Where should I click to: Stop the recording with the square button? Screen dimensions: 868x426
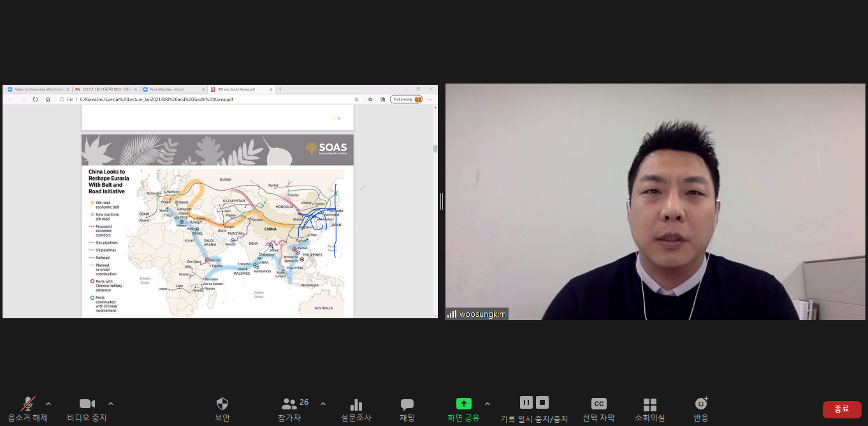click(542, 402)
